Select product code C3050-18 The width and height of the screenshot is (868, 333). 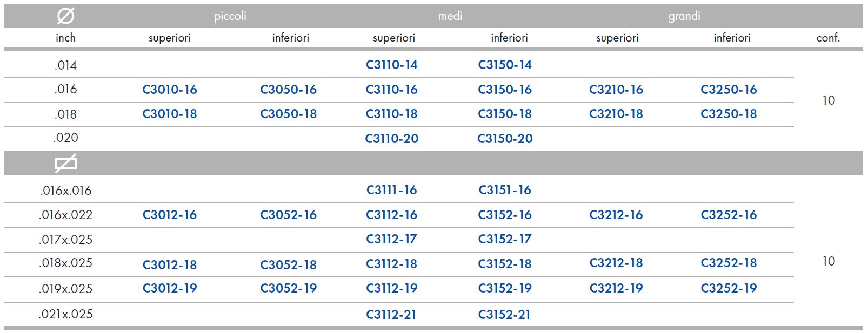pyautogui.click(x=288, y=114)
